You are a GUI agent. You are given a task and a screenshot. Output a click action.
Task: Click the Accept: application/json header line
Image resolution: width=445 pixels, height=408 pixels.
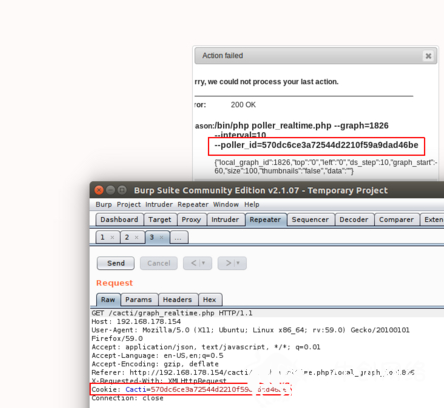pyautogui.click(x=206, y=347)
